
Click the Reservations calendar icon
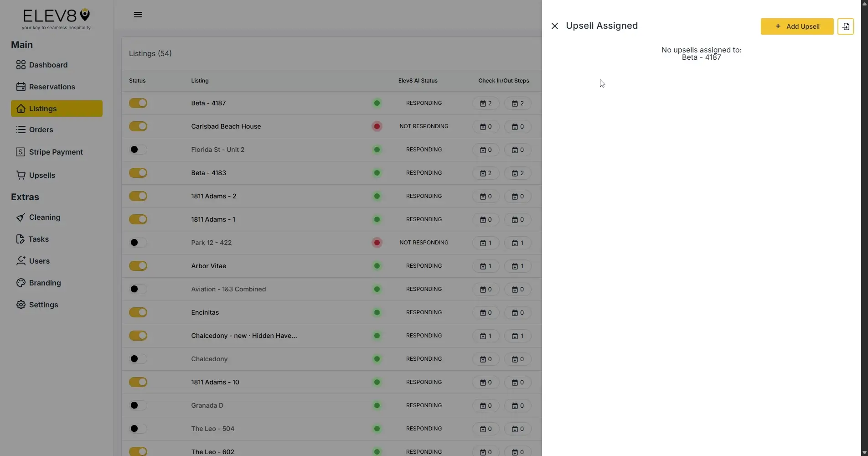21,87
